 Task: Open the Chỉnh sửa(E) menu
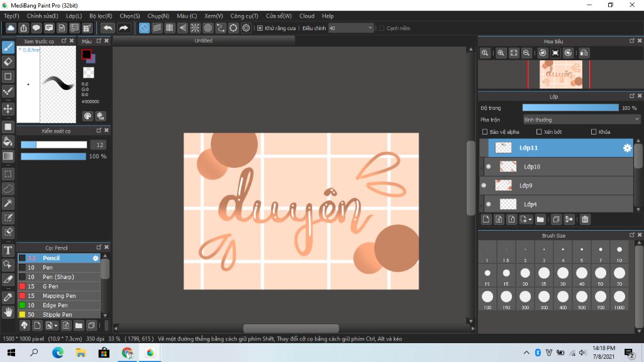tap(42, 16)
